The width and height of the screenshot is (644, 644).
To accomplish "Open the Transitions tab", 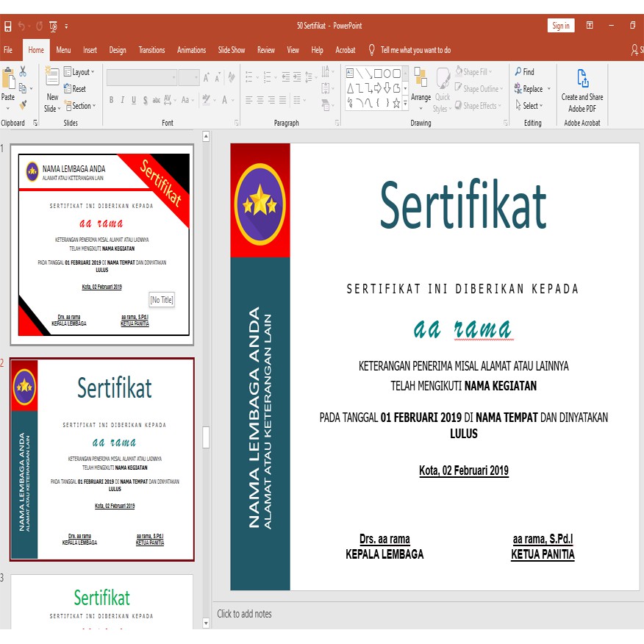I will click(x=151, y=50).
